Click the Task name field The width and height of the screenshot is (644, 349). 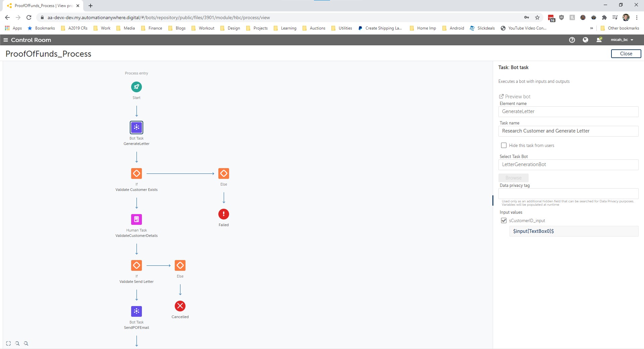[x=568, y=131]
